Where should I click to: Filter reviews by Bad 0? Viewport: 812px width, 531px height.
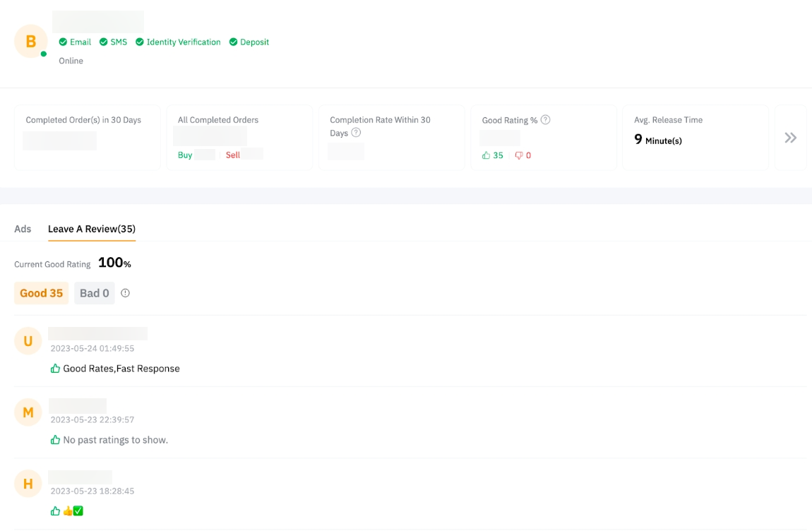click(95, 293)
